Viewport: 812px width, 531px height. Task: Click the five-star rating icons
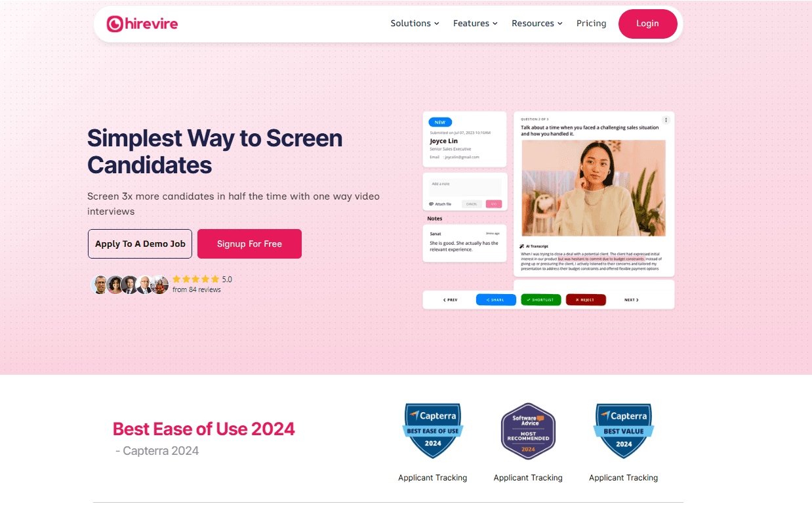tap(195, 279)
